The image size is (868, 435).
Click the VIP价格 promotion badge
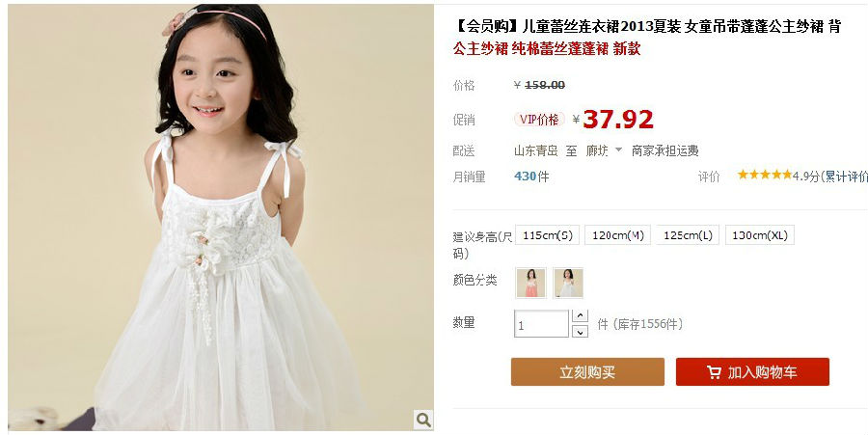tap(540, 119)
